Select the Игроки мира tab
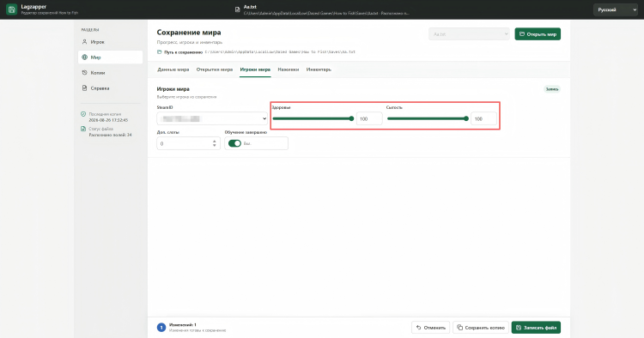 (255, 69)
